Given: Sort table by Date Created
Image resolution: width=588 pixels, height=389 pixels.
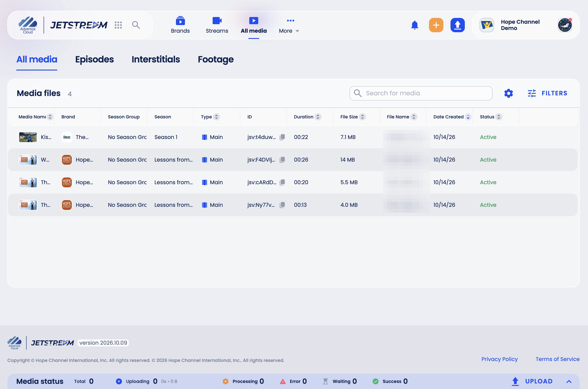Looking at the screenshot, I should (468, 117).
